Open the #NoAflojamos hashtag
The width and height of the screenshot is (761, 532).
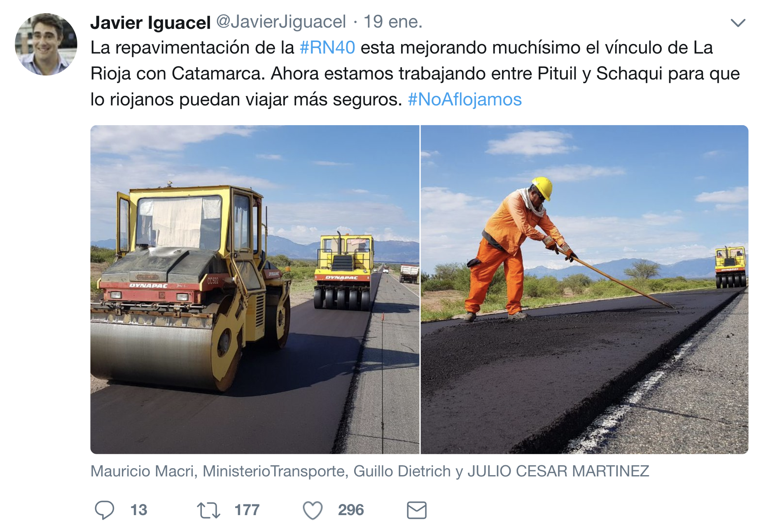pyautogui.click(x=465, y=100)
